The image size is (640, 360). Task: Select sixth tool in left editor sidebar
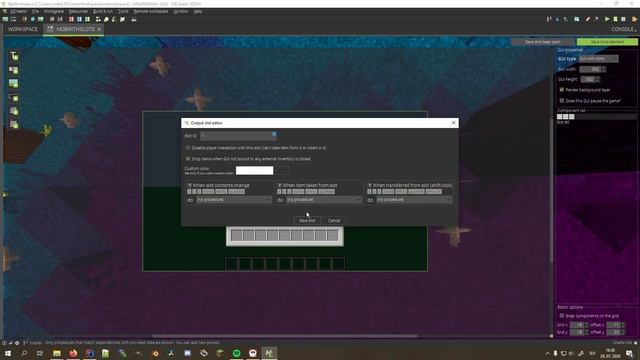pos(14,124)
